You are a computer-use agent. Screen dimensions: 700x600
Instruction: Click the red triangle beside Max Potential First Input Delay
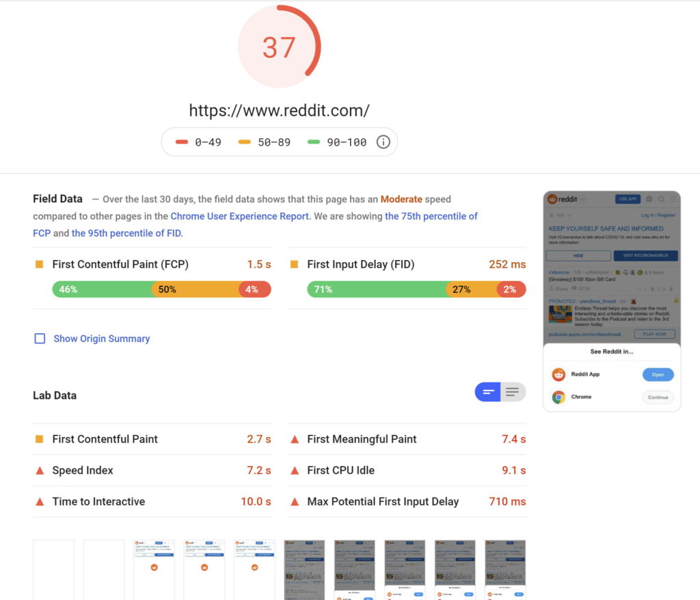(295, 501)
